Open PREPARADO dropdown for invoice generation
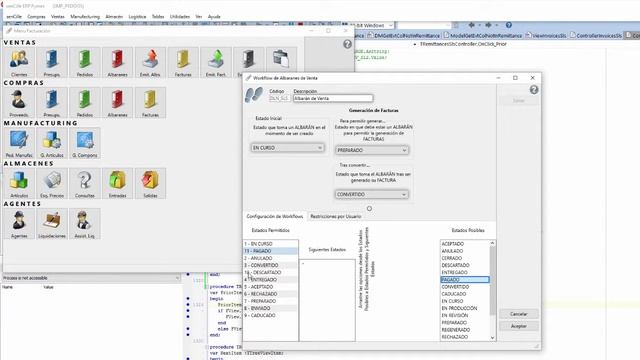The image size is (640, 360). 372,150
